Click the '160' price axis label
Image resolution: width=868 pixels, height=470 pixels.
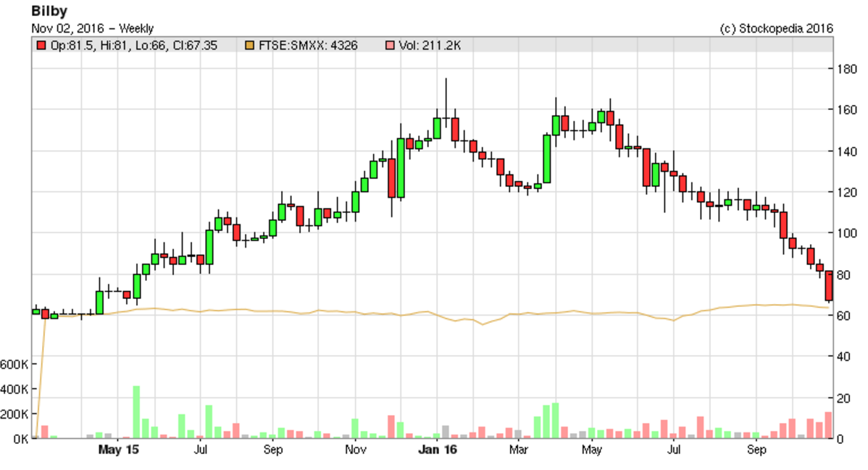[x=847, y=109]
